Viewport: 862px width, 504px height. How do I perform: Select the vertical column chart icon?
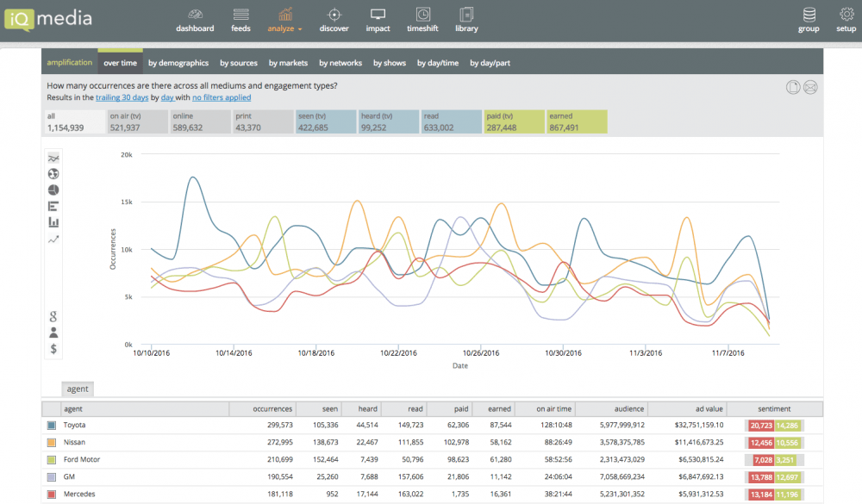click(x=53, y=222)
